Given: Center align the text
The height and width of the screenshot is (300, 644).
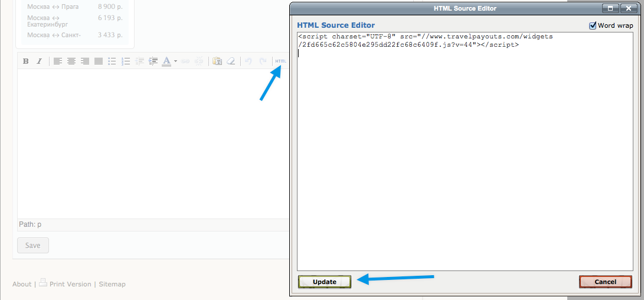Looking at the screenshot, I should [x=71, y=61].
